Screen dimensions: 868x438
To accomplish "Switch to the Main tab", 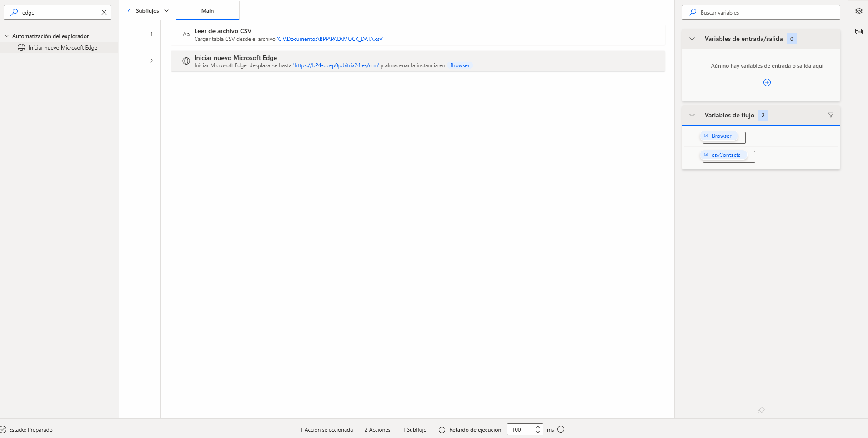I will (207, 10).
